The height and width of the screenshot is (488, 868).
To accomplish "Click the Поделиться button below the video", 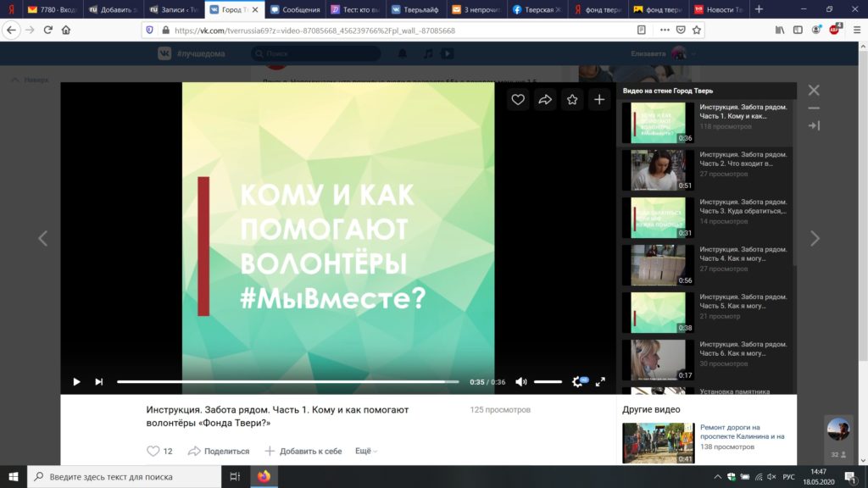I will click(219, 451).
